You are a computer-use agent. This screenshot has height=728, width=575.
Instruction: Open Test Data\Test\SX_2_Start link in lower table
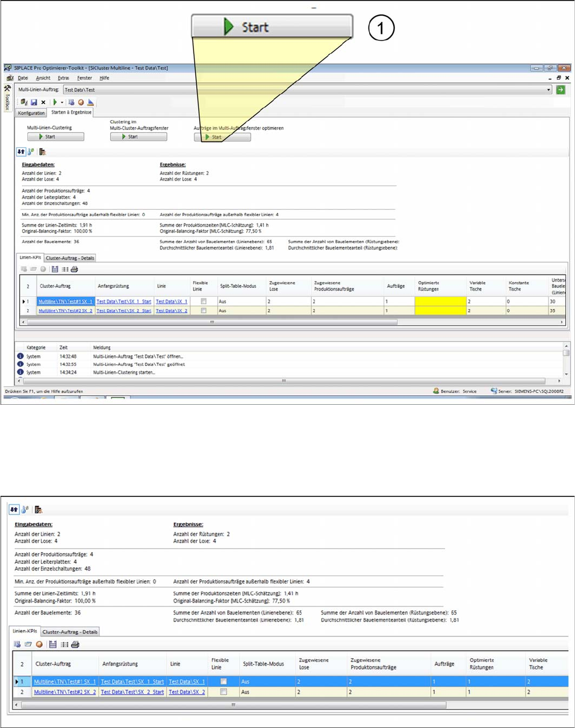(x=132, y=692)
